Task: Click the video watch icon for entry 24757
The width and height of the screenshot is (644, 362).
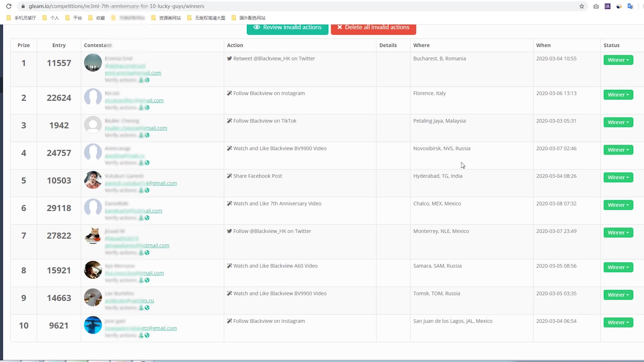Action: tap(229, 148)
